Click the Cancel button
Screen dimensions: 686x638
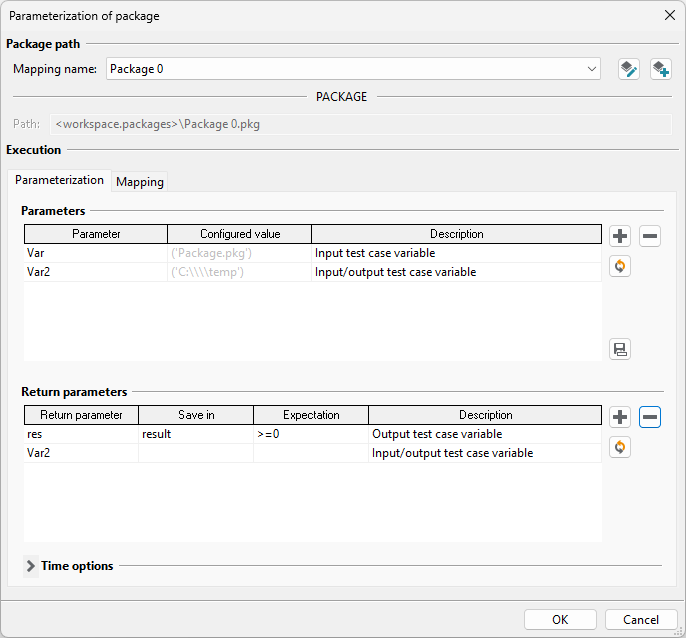point(641,620)
